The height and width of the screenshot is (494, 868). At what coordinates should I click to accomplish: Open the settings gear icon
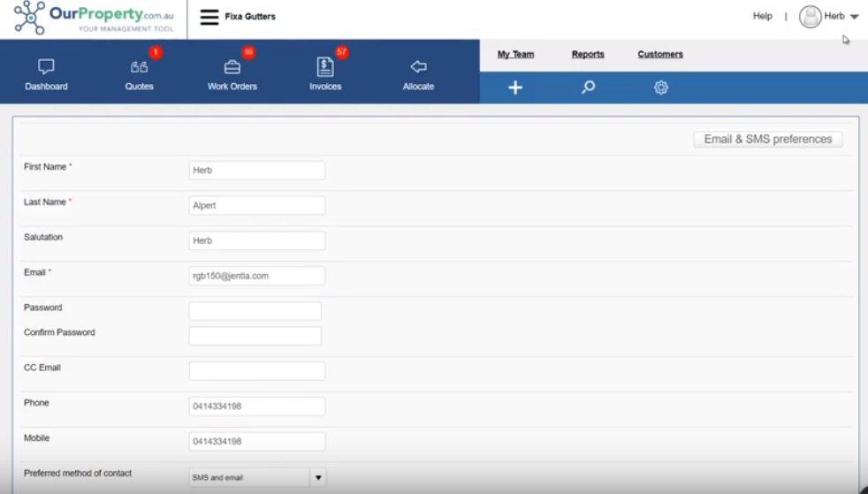(661, 87)
